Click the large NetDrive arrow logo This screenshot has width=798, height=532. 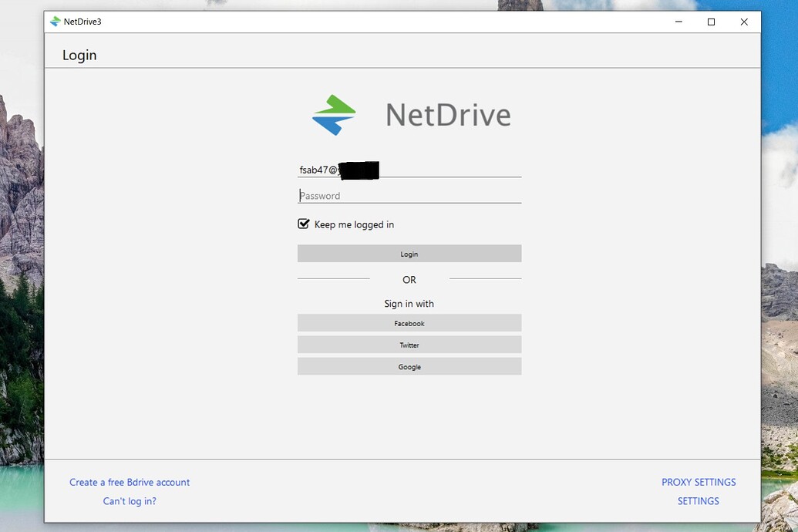[x=334, y=115]
